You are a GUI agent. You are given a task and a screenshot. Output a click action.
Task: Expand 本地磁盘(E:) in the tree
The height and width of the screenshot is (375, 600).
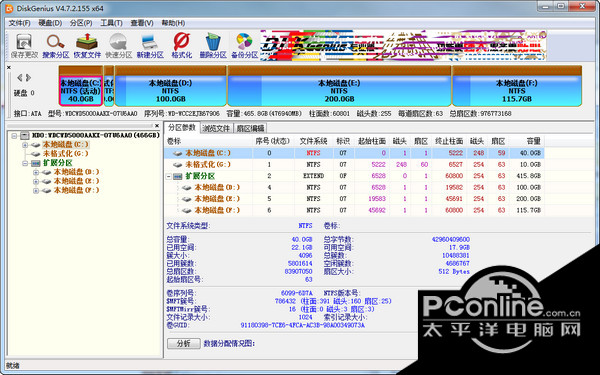(x=36, y=181)
